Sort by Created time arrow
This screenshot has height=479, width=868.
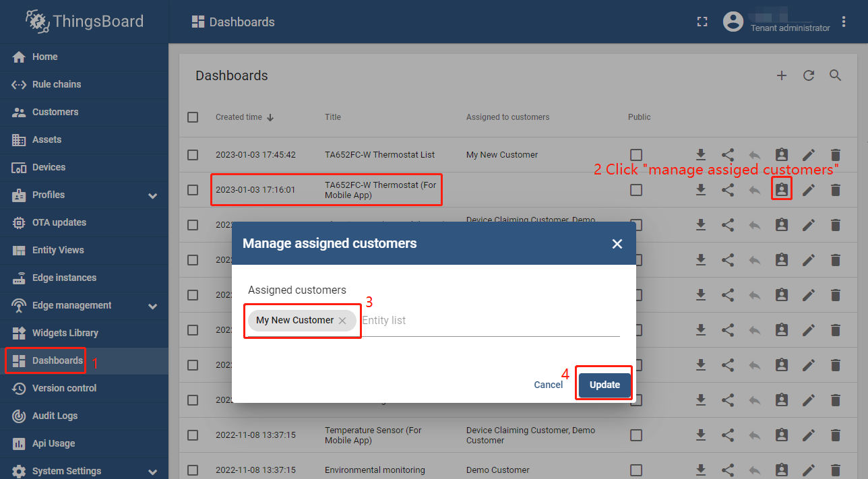point(270,117)
